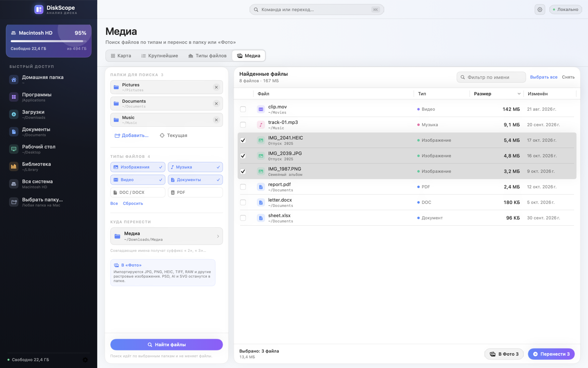Screen dimensions: 588x368
Task: Select the Медиа tab
Action: coord(249,56)
